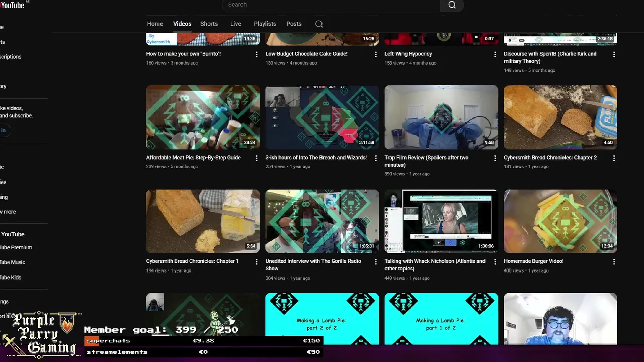Open the Posts tab
This screenshot has height=362, width=644.
(x=294, y=24)
